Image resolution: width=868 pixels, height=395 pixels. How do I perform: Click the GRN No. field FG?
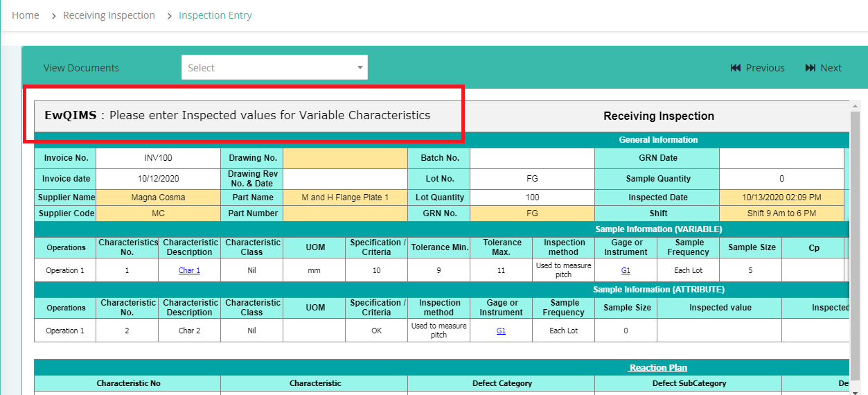(x=532, y=213)
